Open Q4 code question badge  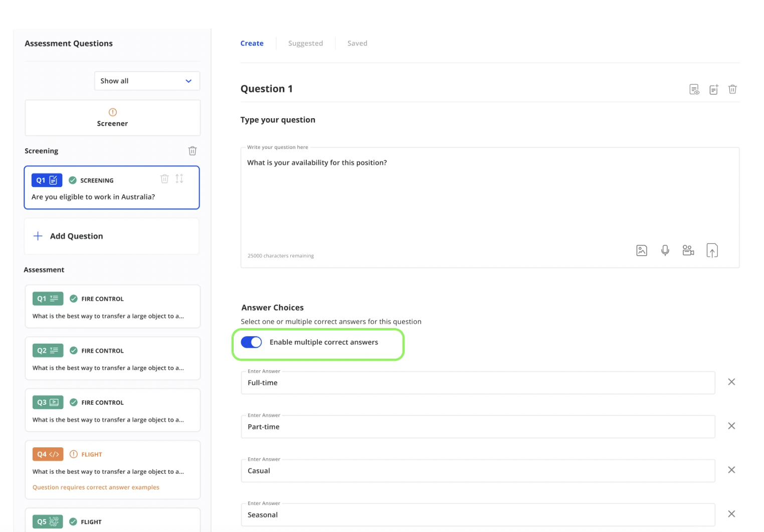(x=48, y=454)
